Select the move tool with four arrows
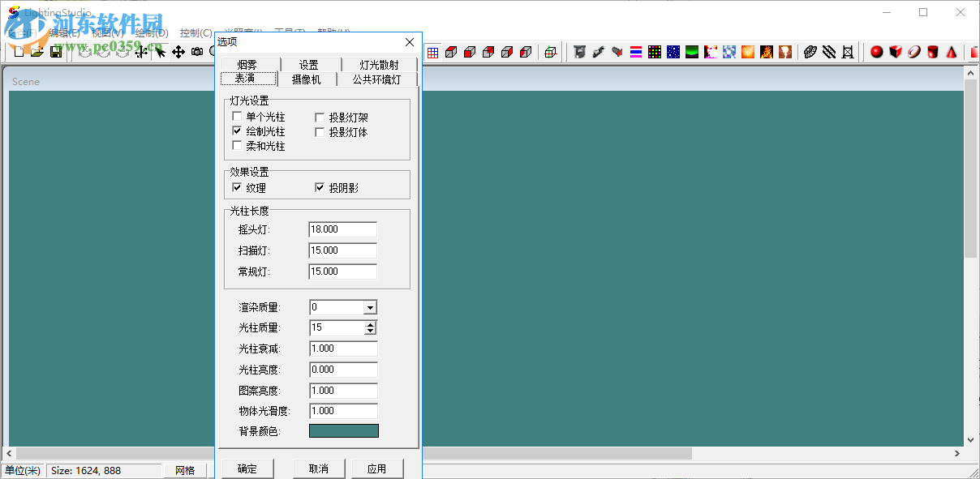 [x=178, y=51]
